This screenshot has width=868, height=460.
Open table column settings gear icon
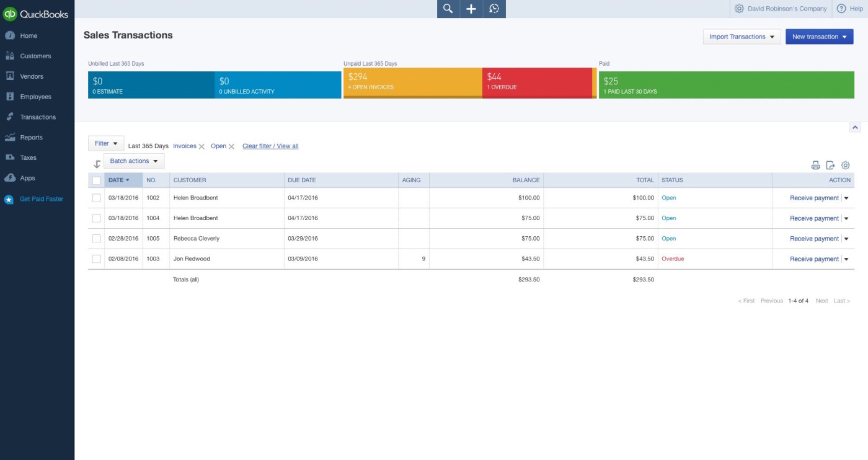click(x=846, y=166)
